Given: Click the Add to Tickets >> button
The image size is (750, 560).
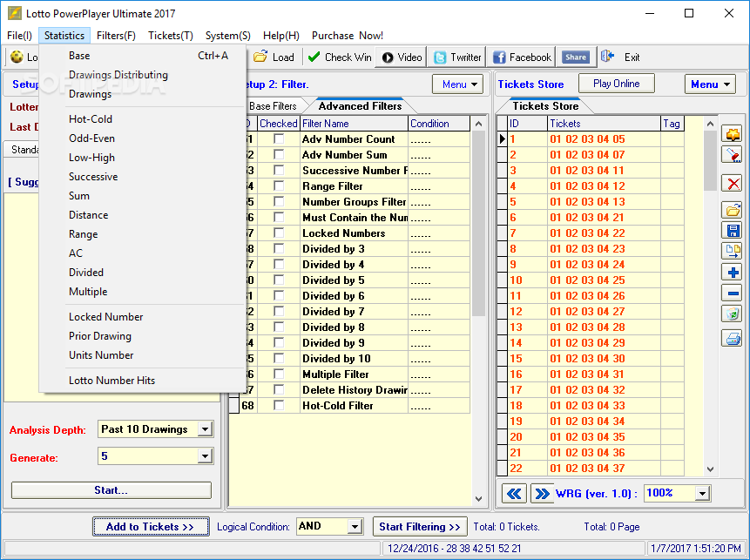Looking at the screenshot, I should coord(151,527).
